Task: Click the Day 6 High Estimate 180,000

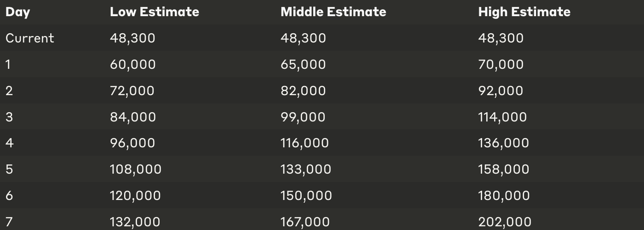Action: [504, 196]
